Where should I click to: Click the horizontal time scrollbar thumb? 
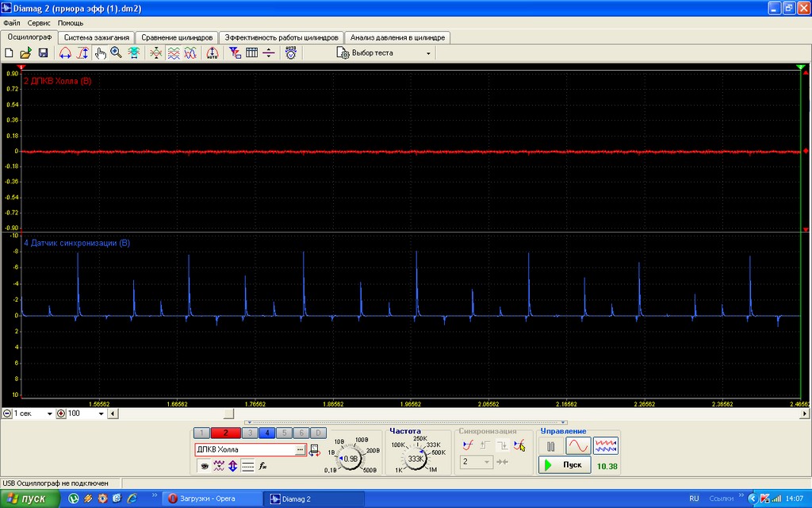point(228,414)
